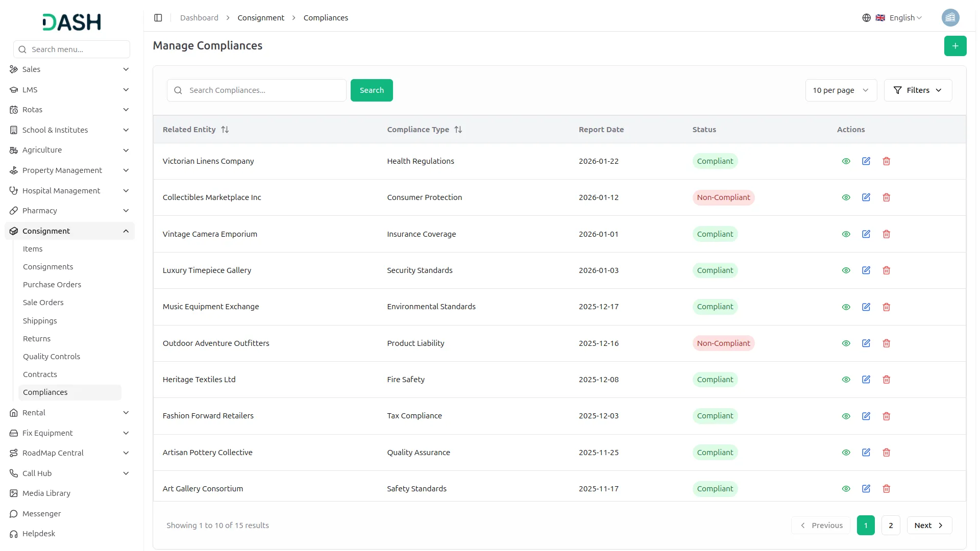Sort by the Compliance Type column arrows
The height and width of the screenshot is (551, 980).
pos(458,130)
